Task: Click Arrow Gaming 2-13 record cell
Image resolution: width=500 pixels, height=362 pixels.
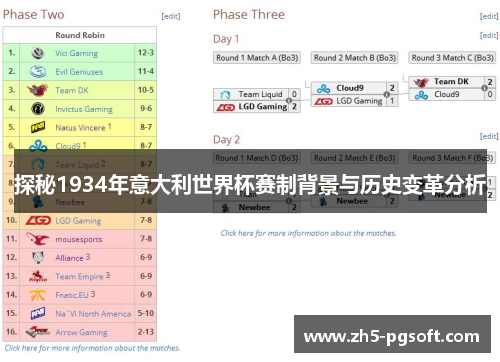Action: coord(146,332)
